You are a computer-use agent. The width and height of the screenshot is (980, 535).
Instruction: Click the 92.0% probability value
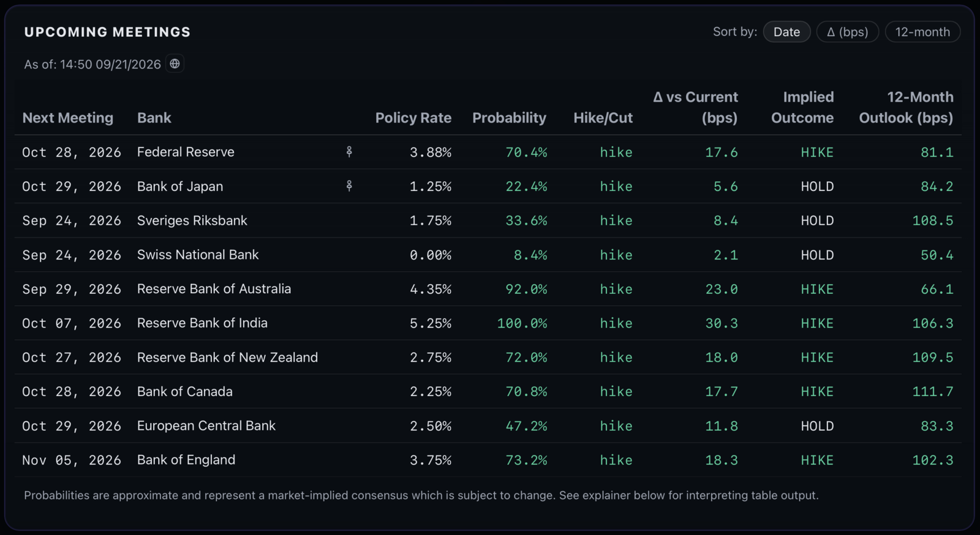tap(526, 289)
